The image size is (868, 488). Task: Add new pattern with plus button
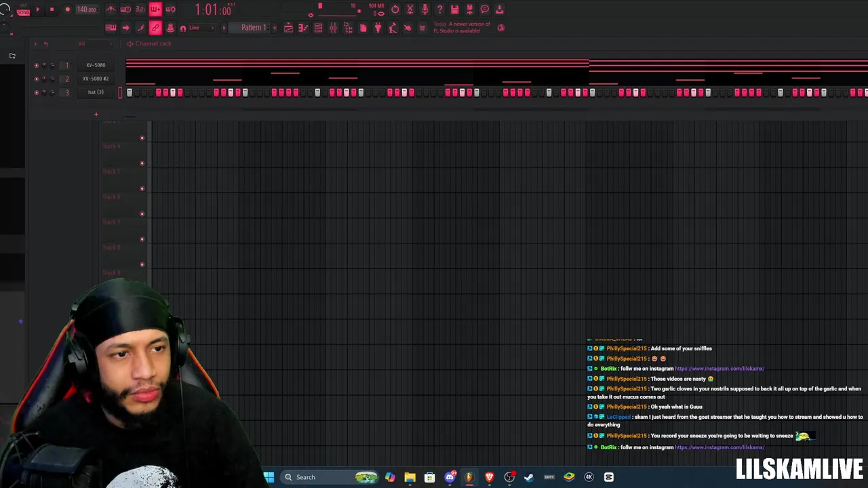[275, 28]
